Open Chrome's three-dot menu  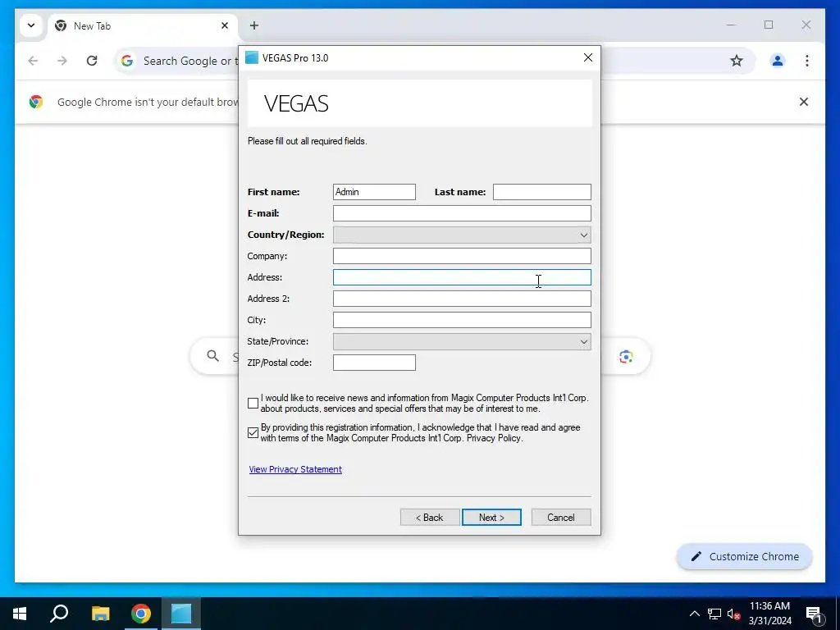pos(807,61)
